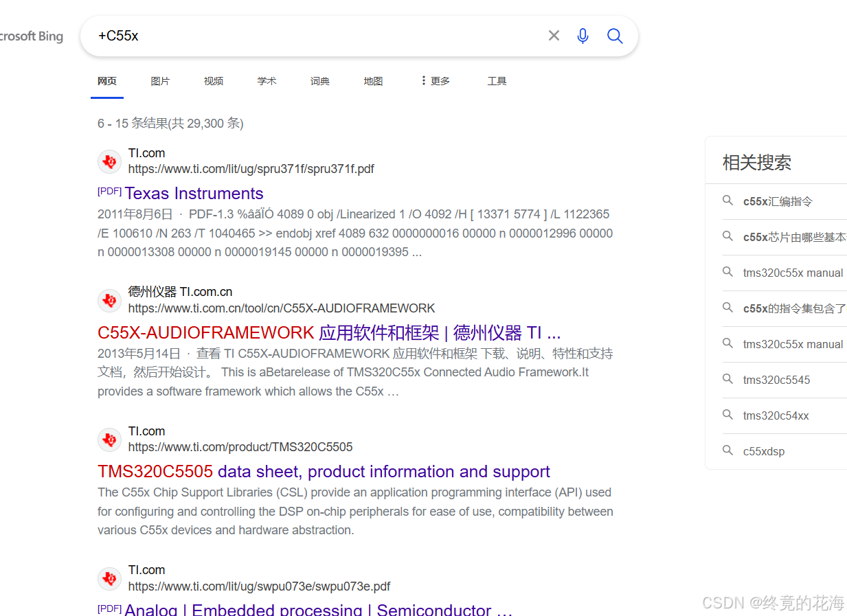847x616 pixels.
Task: Click TI favicon beside swpu073e.pdf result
Action: 109,578
